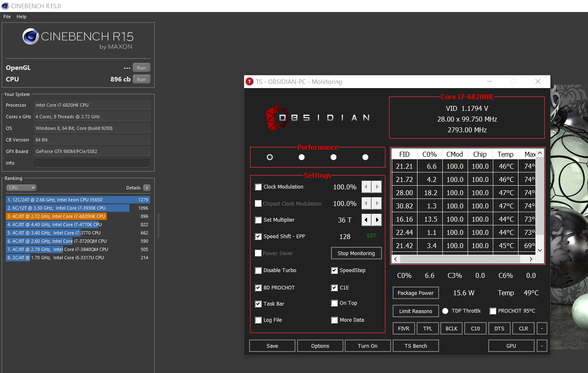Click BCLK button
Image resolution: width=588 pixels, height=373 pixels.
coord(451,329)
